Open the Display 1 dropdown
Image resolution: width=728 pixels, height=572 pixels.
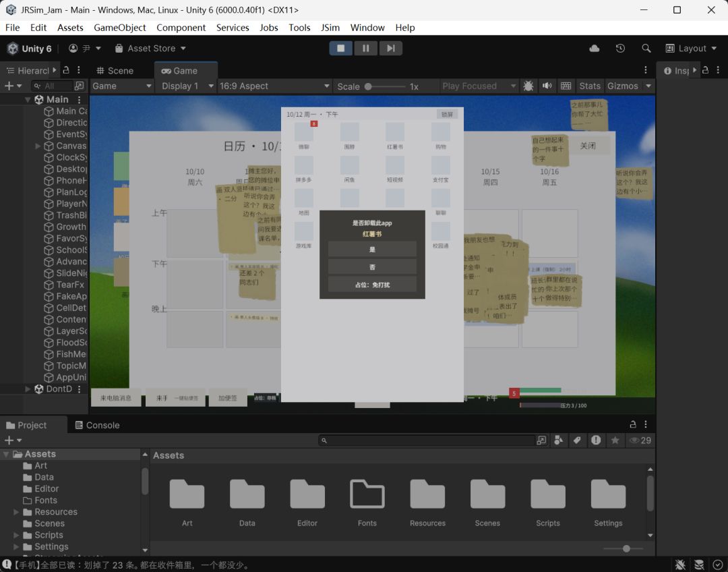pos(187,86)
